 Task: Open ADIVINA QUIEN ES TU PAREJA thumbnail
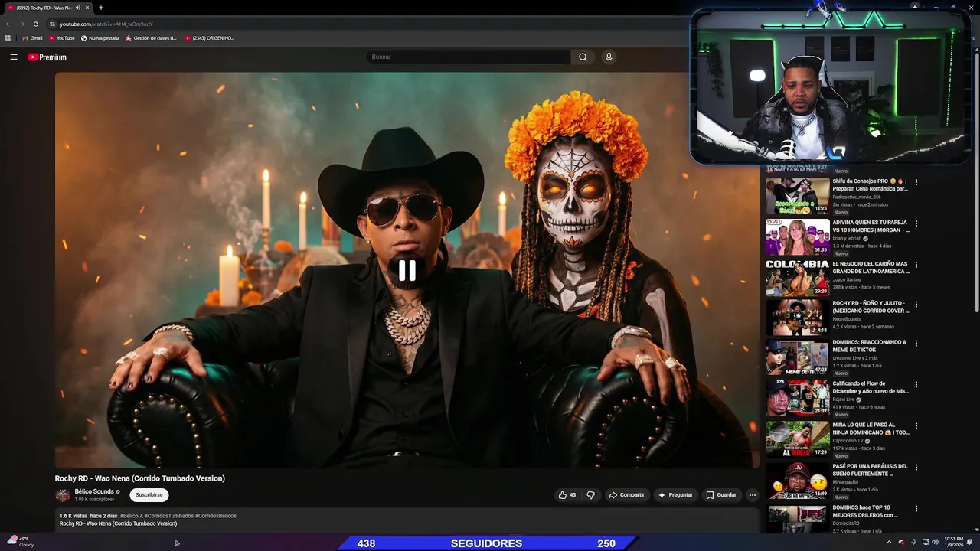[x=797, y=237]
